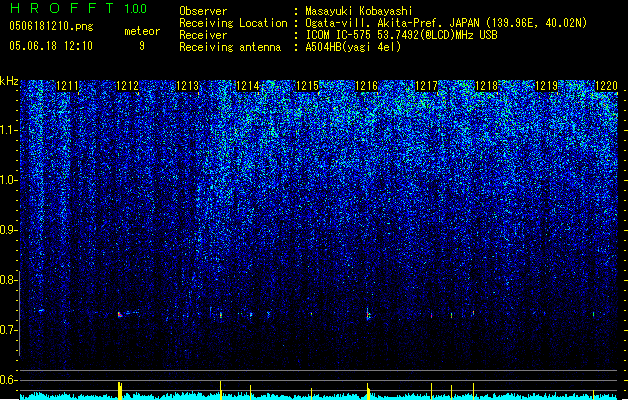629x400 pixels.
Task: Click the Receiving Location label
Action: click(233, 23)
